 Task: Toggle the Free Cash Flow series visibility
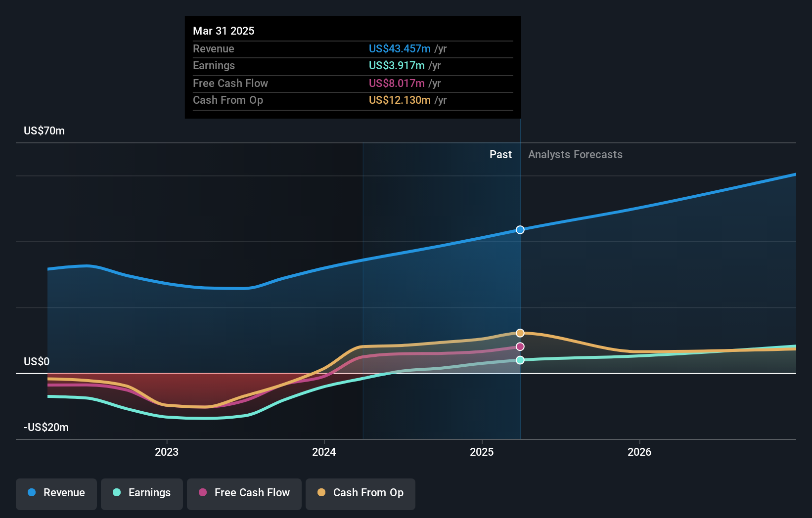click(x=244, y=493)
